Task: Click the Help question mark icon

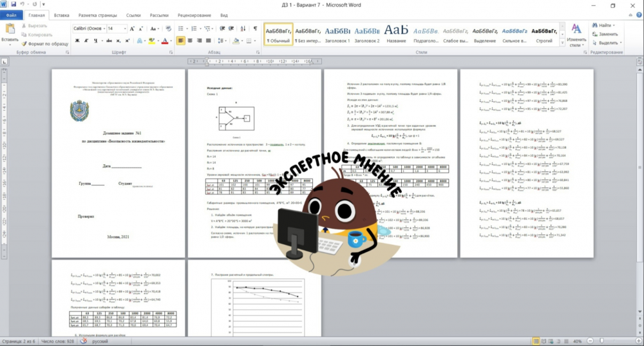Action: [x=638, y=15]
